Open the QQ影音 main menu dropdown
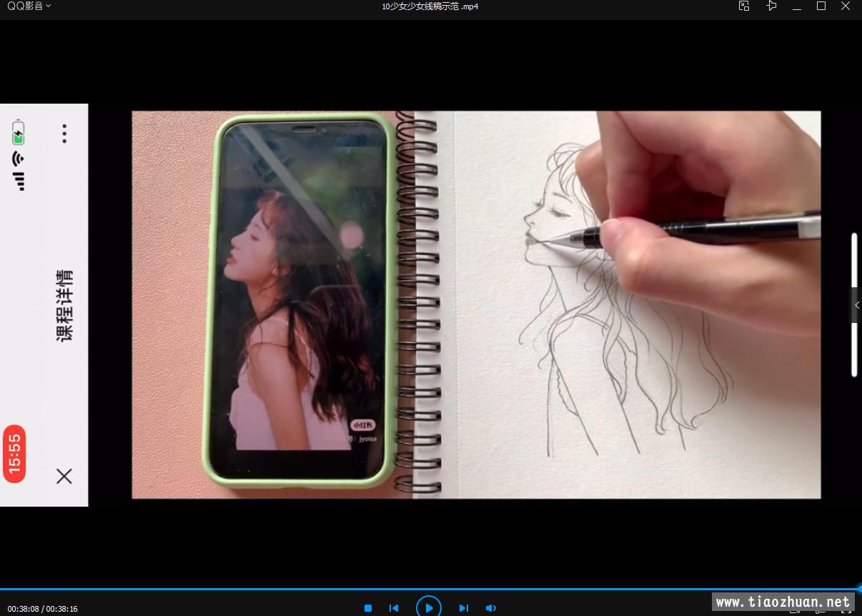The height and width of the screenshot is (616, 862). pos(29,6)
